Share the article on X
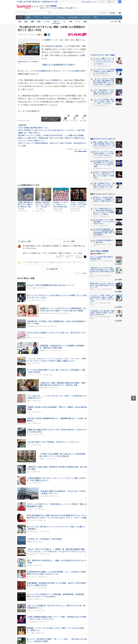This screenshot has width=138, height=644. click(x=45, y=35)
